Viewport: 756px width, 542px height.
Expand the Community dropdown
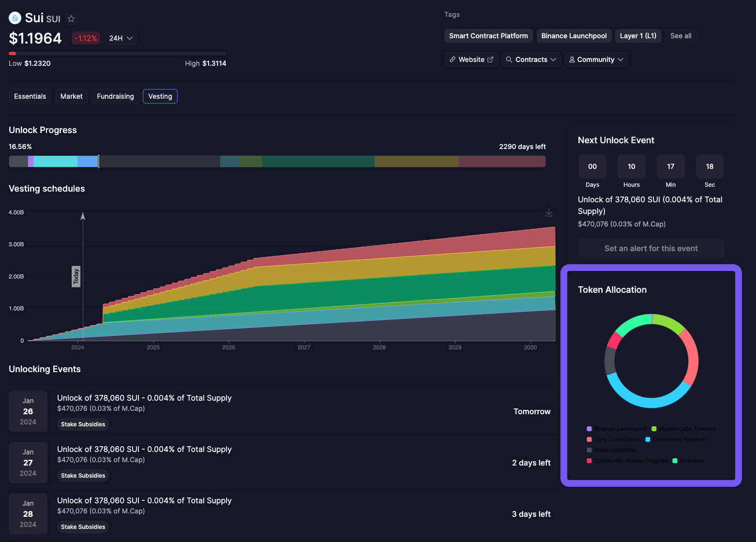(596, 60)
